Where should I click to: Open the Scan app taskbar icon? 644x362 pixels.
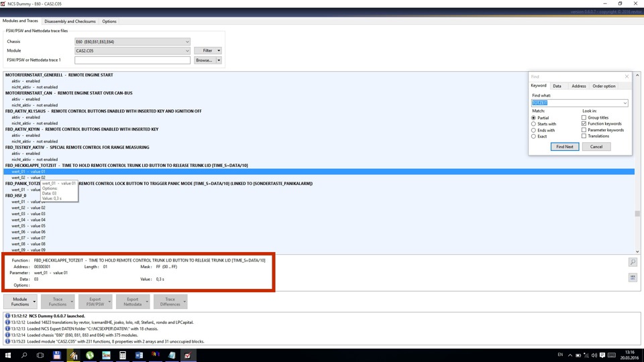pos(106,355)
